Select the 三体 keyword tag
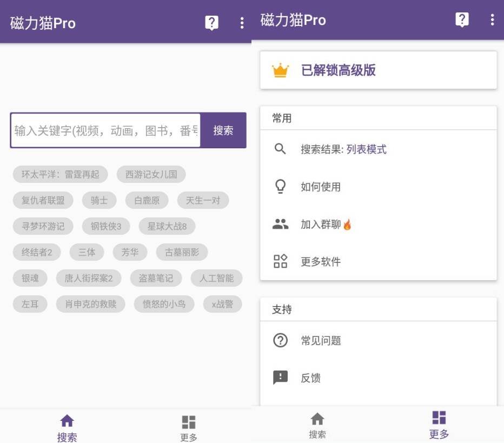Image resolution: width=504 pixels, height=443 pixels. [x=87, y=252]
